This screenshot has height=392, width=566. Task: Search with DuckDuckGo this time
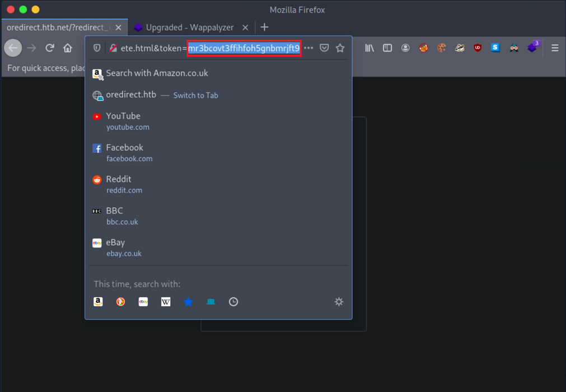(x=120, y=302)
